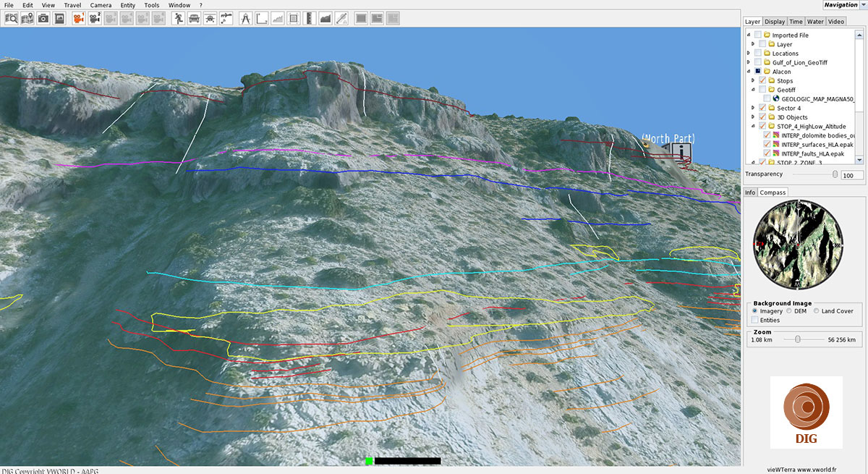Select the orange camera 1 viewpoint icon
This screenshot has height=474, width=868.
click(x=78, y=18)
